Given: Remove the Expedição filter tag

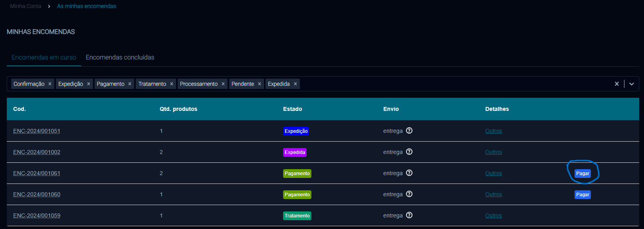Looking at the screenshot, I should pyautogui.click(x=89, y=84).
